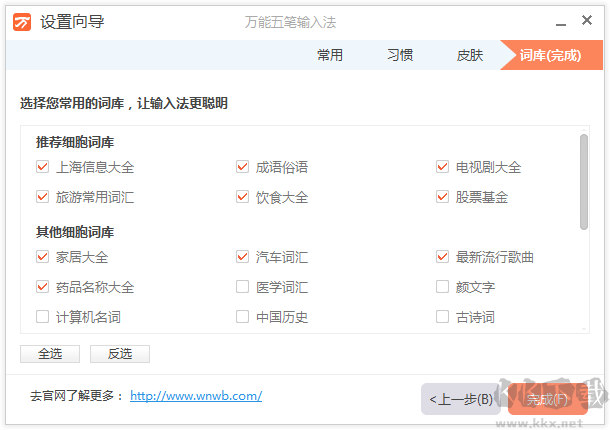Click the dictionary list vertical scrollbar thumb

click(x=584, y=182)
